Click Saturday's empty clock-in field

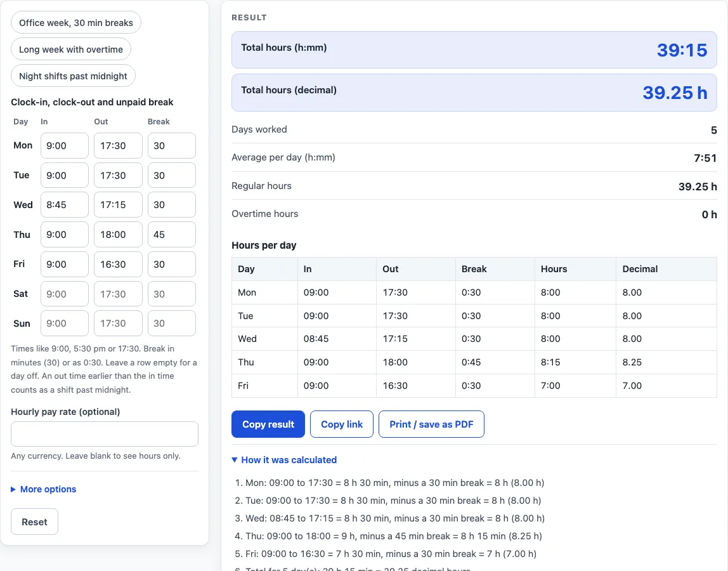coord(65,294)
